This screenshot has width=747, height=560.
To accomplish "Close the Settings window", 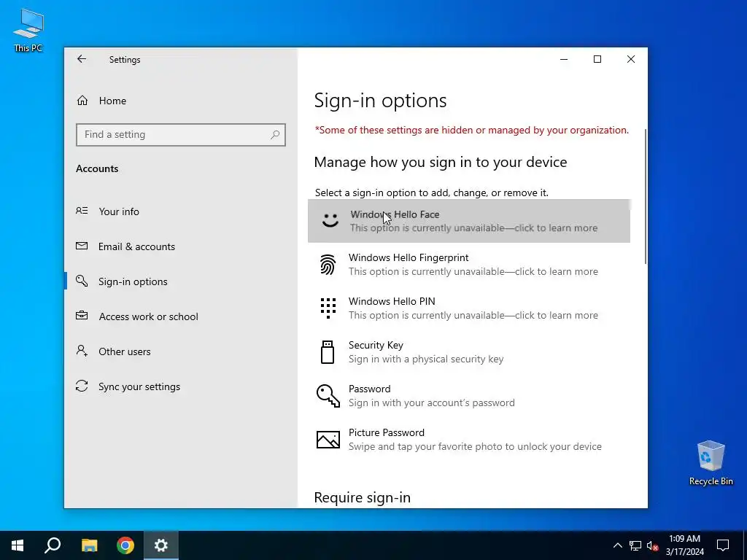I will [x=631, y=59].
